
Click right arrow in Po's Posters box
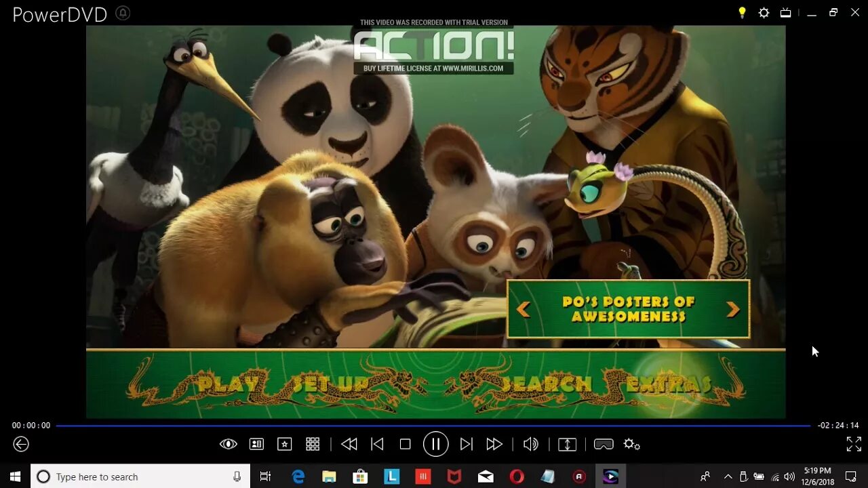coord(733,310)
